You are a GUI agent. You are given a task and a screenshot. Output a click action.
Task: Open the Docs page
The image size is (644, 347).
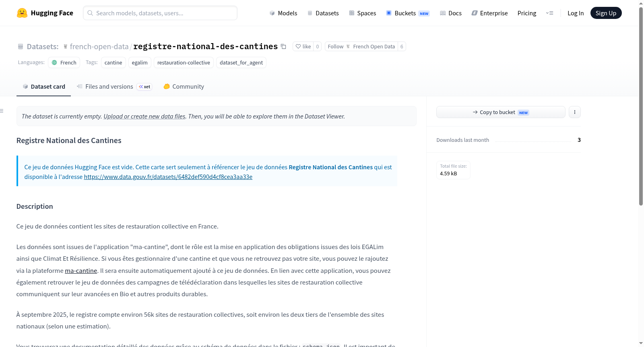click(x=450, y=13)
